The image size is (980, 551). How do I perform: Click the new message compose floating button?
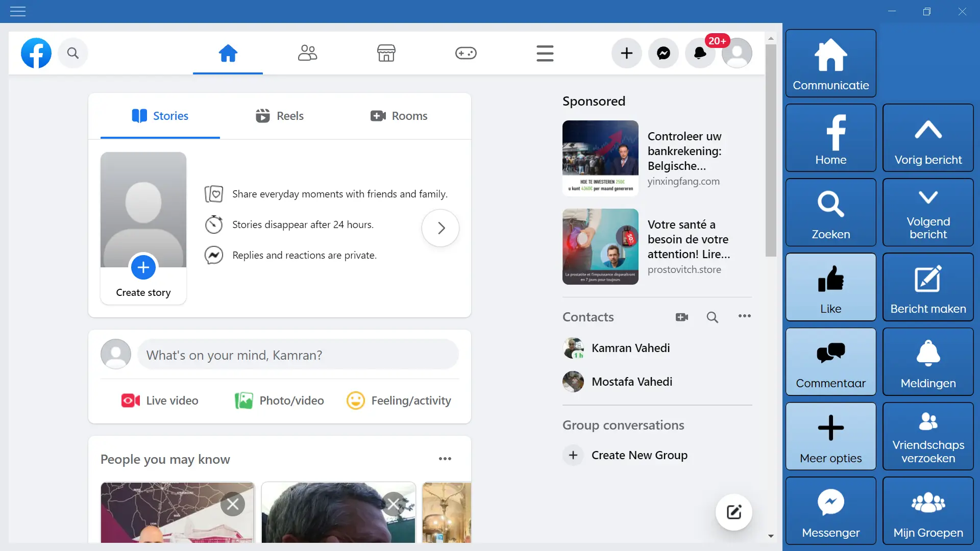[734, 512]
